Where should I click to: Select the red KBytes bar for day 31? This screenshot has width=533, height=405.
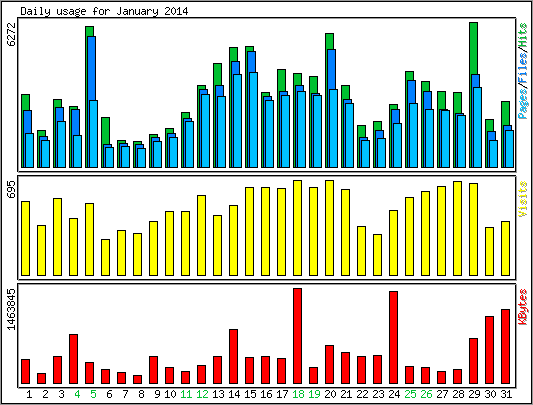505,347
